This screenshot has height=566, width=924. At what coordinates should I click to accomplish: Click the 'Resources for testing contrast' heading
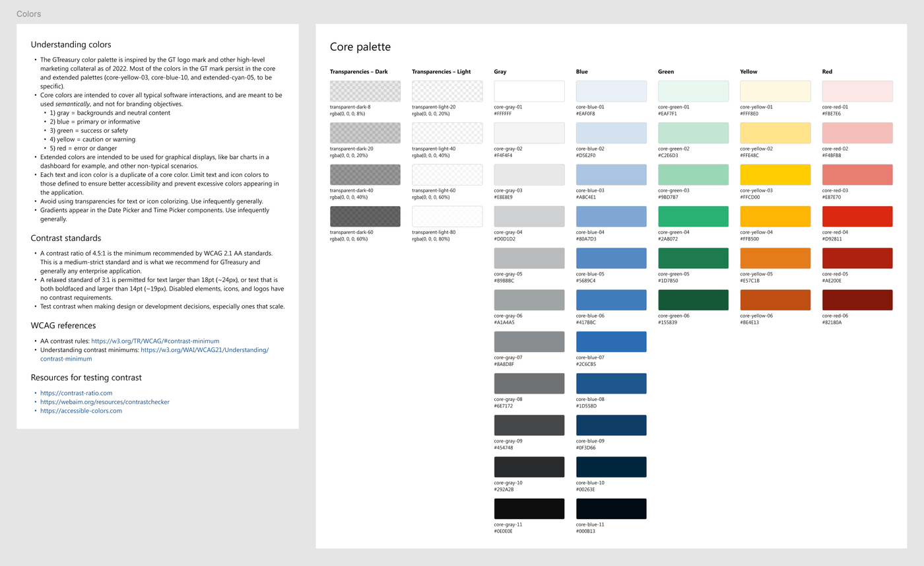click(x=86, y=378)
